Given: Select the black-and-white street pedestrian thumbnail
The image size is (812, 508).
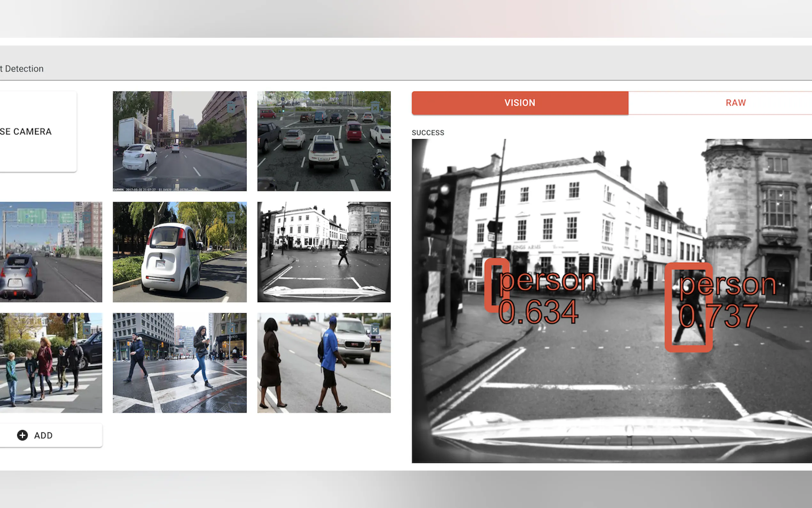Looking at the screenshot, I should (x=324, y=252).
